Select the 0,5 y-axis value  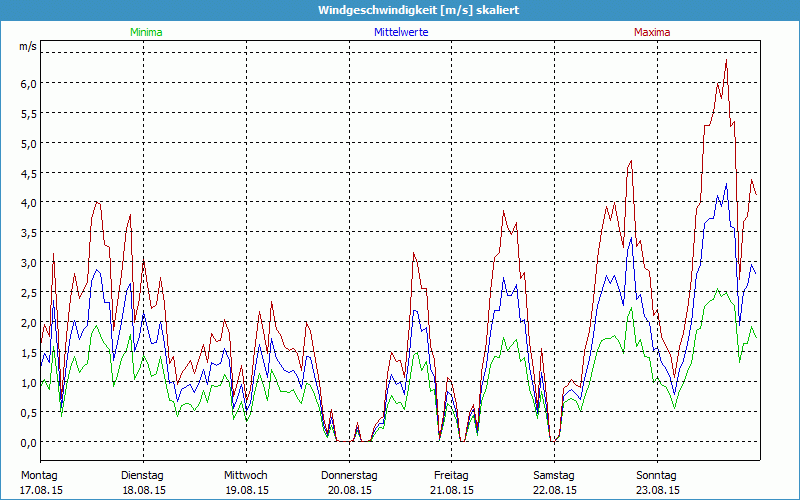(x=28, y=413)
